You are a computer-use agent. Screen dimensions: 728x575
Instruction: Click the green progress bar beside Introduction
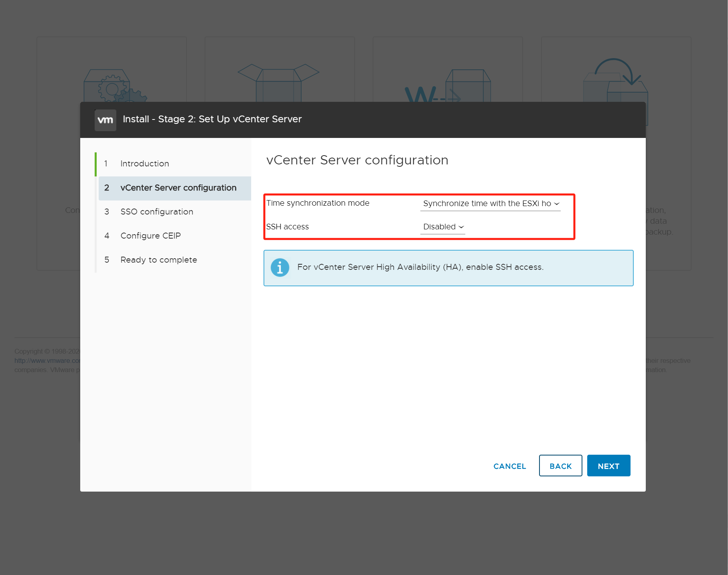(x=96, y=163)
